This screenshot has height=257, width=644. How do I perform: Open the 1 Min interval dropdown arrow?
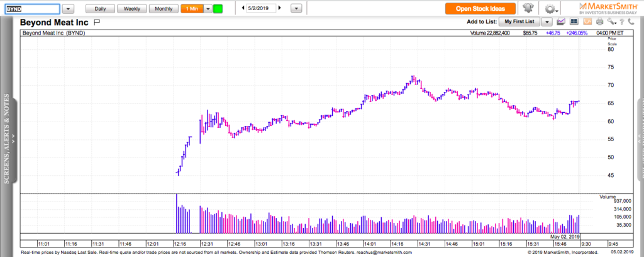208,9
